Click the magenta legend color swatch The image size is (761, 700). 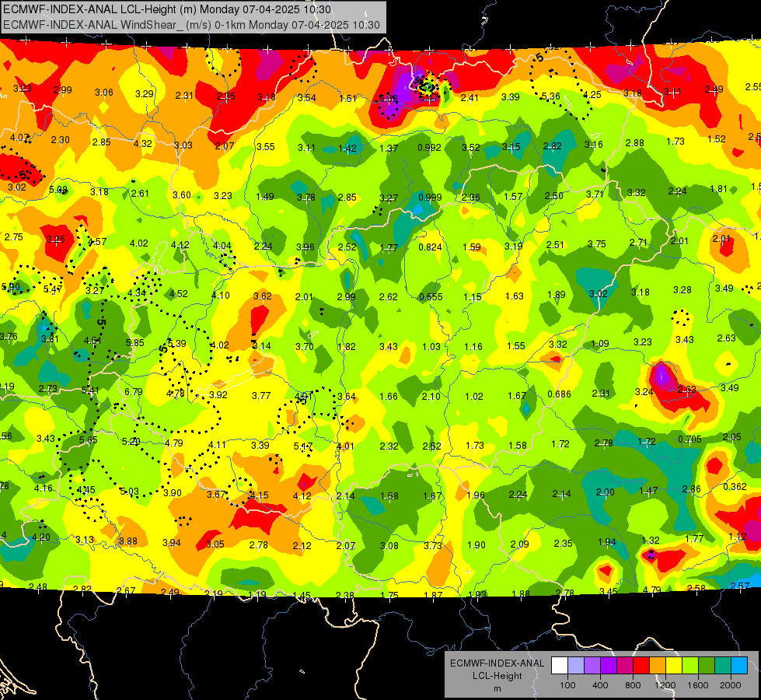(625, 665)
